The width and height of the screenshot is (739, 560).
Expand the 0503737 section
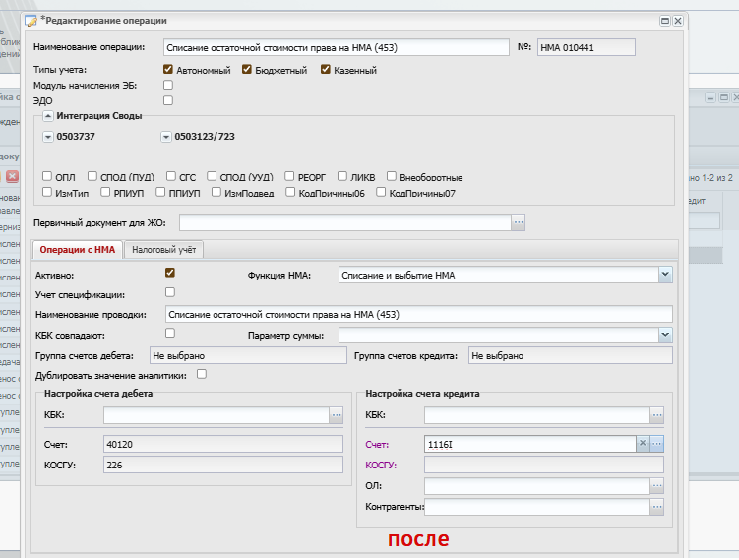[x=47, y=137]
